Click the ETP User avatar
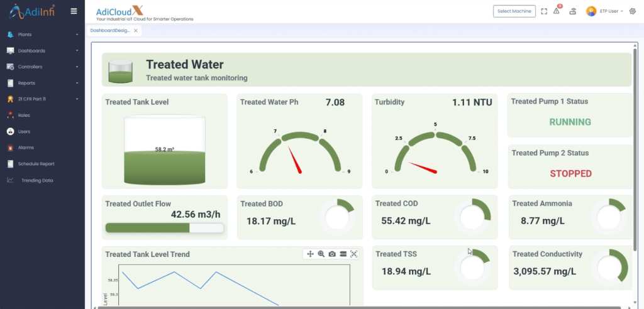This screenshot has width=644, height=309. point(591,11)
